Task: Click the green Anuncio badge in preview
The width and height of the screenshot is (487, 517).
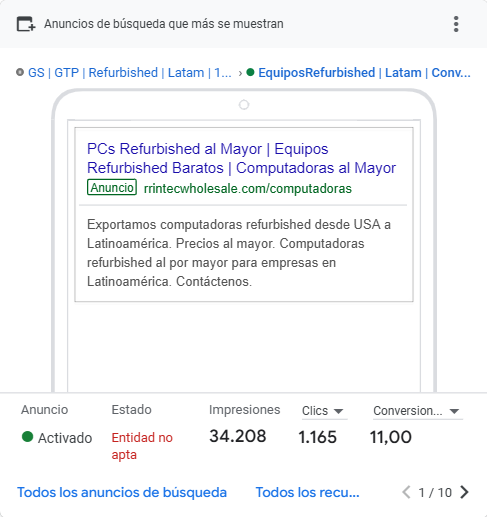Action: 112,187
